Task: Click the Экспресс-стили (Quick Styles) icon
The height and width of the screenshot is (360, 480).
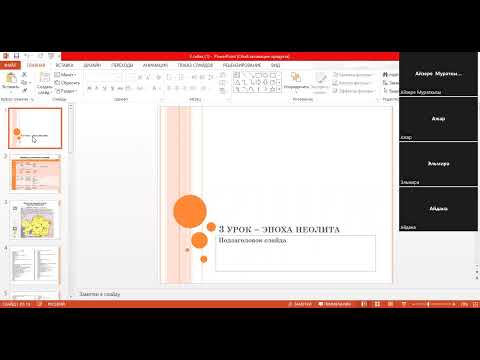Action: [321, 78]
